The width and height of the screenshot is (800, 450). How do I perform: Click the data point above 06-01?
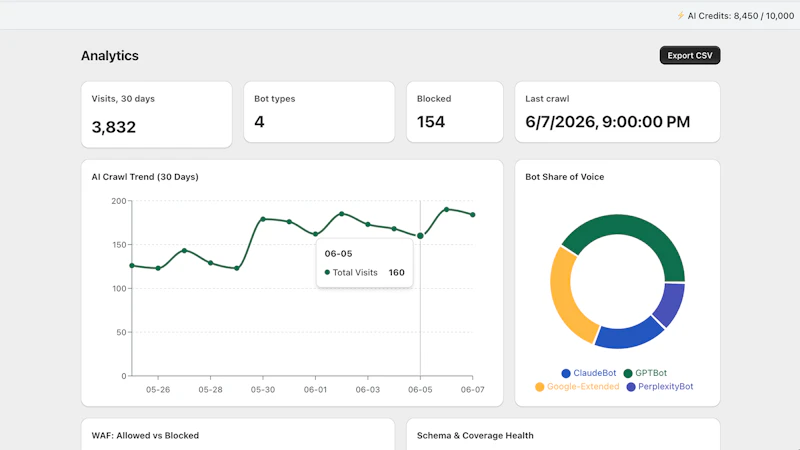coord(315,234)
